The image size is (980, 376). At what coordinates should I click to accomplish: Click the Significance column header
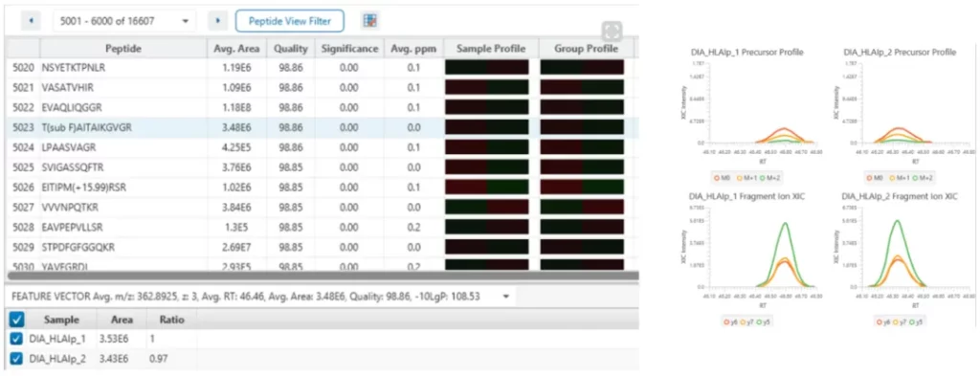click(x=349, y=48)
